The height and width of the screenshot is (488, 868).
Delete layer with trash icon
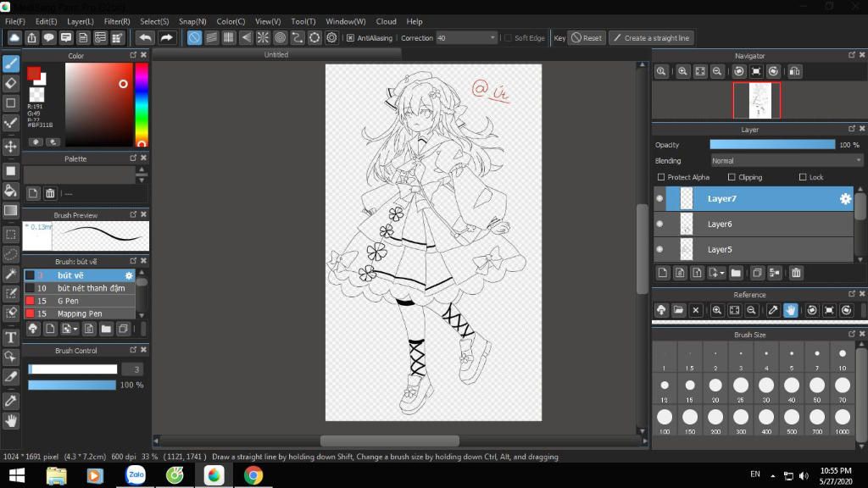tap(796, 273)
